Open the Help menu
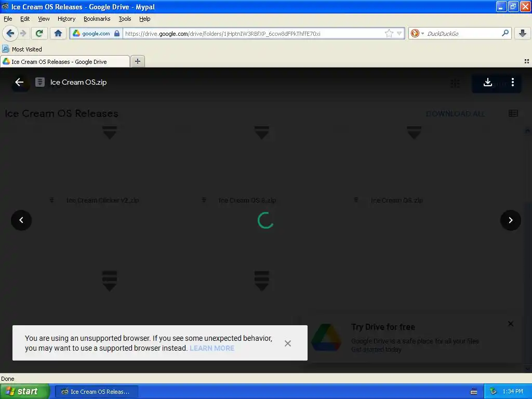Viewport: 532px width, 399px height. pyautogui.click(x=145, y=19)
